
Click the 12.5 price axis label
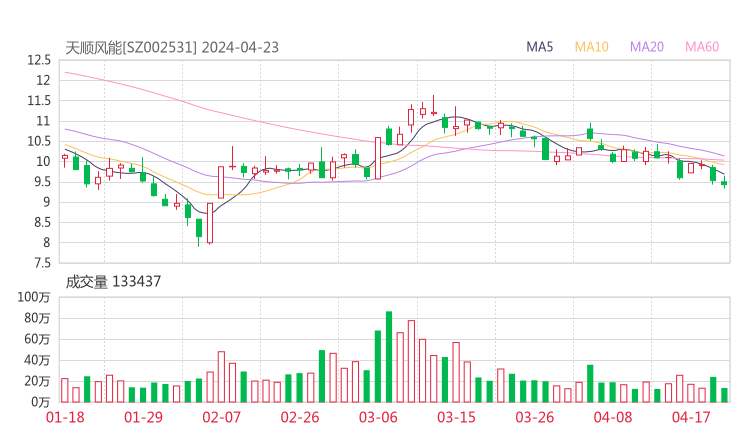click(39, 60)
